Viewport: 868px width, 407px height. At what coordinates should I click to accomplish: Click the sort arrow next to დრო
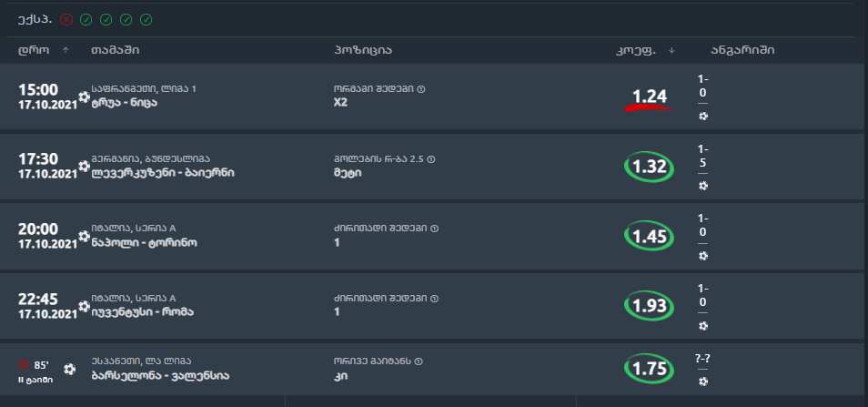click(x=66, y=50)
